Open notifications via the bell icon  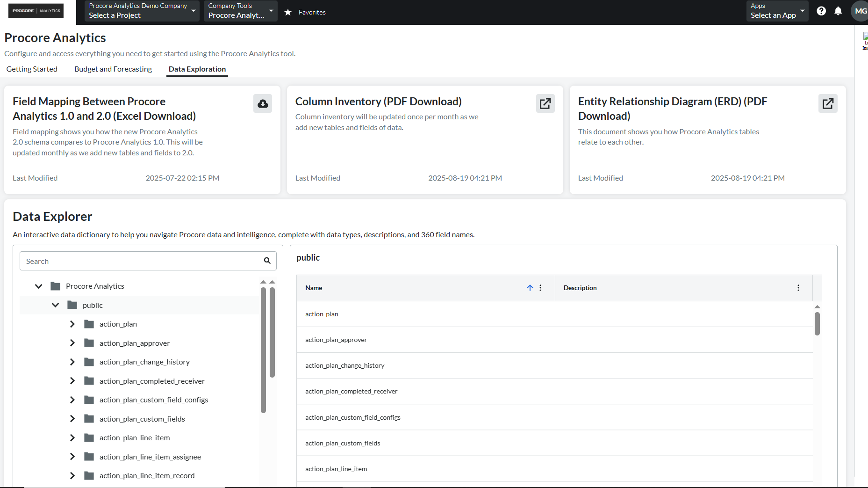(838, 11)
